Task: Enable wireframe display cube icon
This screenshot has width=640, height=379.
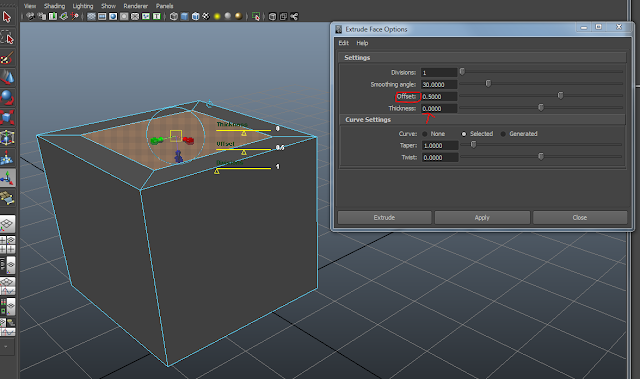Action: click(173, 16)
